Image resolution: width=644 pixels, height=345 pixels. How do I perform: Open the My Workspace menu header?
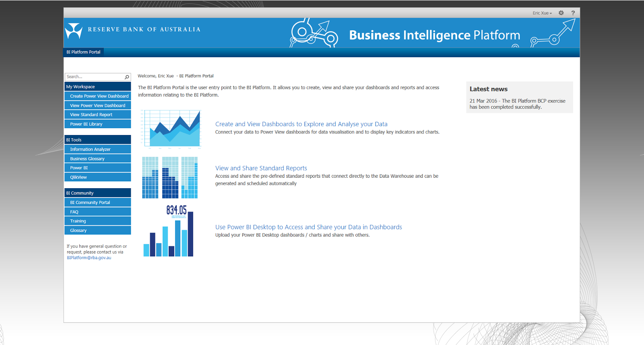(x=97, y=87)
